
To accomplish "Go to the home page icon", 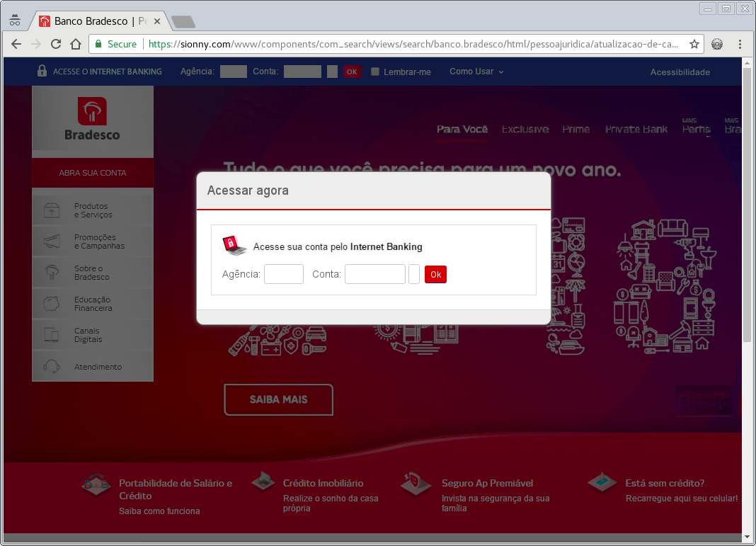I will tap(76, 45).
